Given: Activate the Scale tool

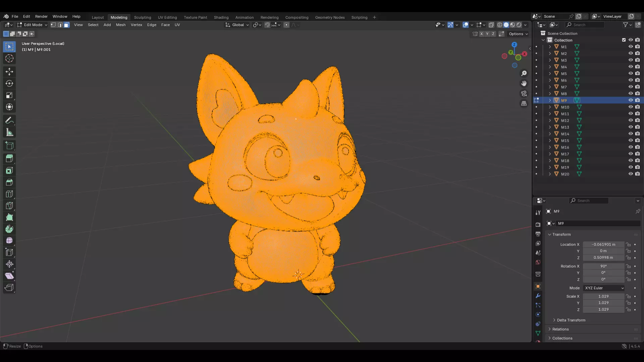Looking at the screenshot, I should point(9,95).
